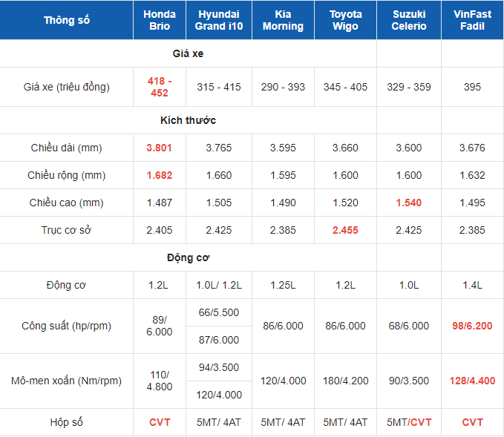
Task: Click the height value '1.495'
Action: point(472,203)
